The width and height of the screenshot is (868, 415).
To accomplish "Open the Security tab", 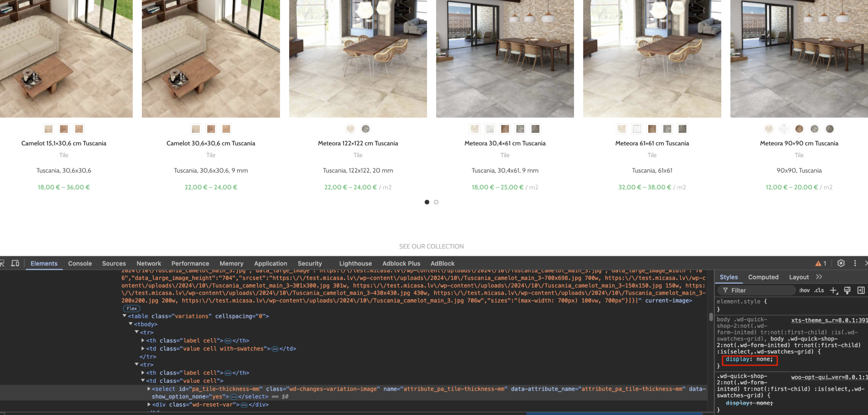I will (x=309, y=263).
